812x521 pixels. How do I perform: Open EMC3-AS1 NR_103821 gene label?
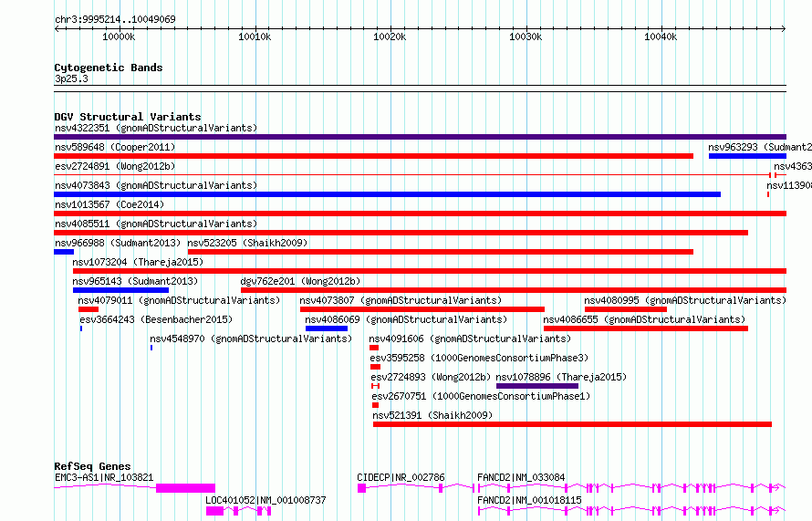(104, 477)
